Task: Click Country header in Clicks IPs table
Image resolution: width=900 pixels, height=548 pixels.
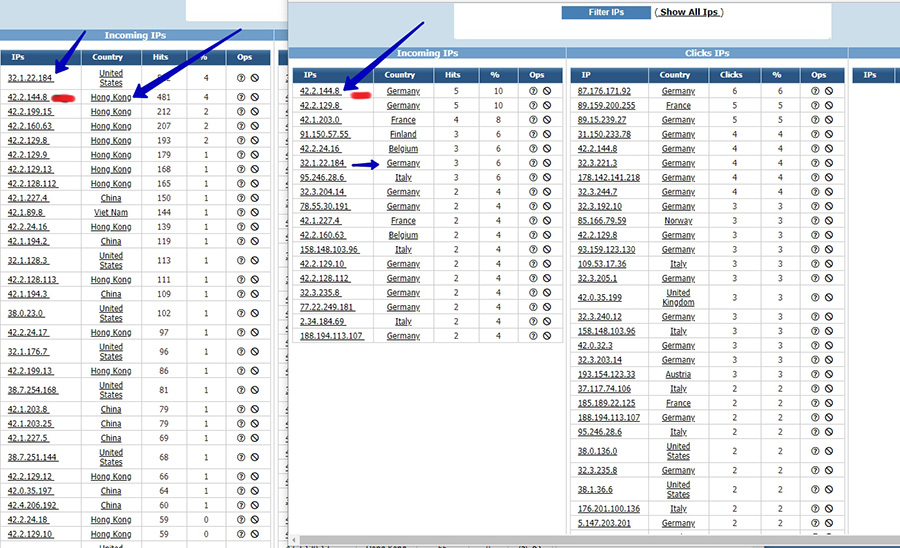Action: (674, 75)
